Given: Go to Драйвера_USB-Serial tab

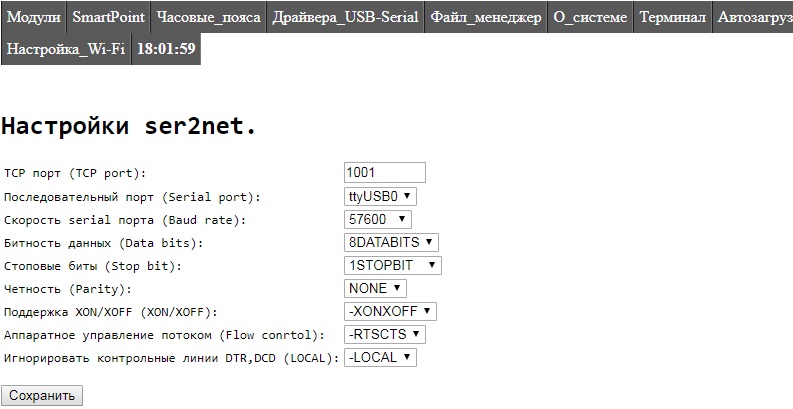Looking at the screenshot, I should coord(345,17).
